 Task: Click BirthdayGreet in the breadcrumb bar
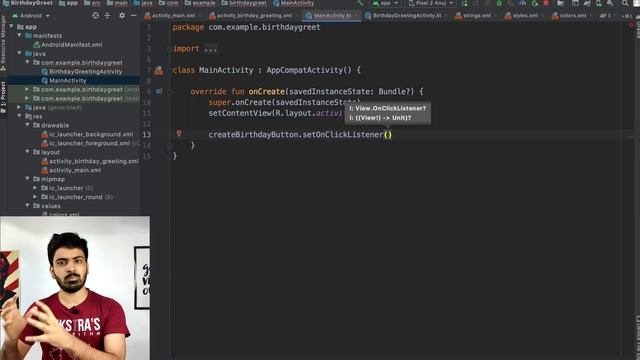click(x=28, y=3)
